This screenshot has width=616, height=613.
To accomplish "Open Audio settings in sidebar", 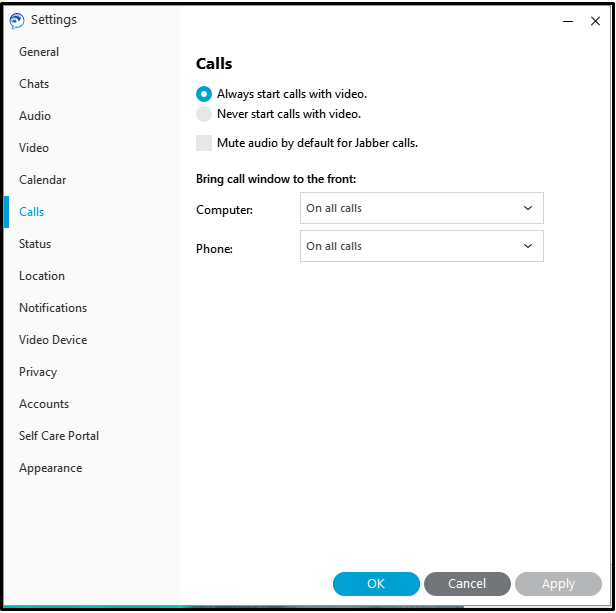I will tap(35, 116).
